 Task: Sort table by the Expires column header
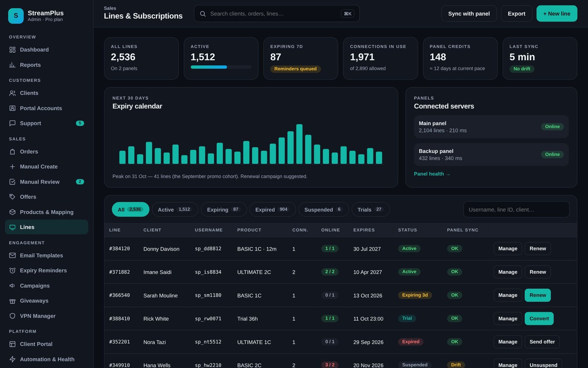(x=364, y=230)
